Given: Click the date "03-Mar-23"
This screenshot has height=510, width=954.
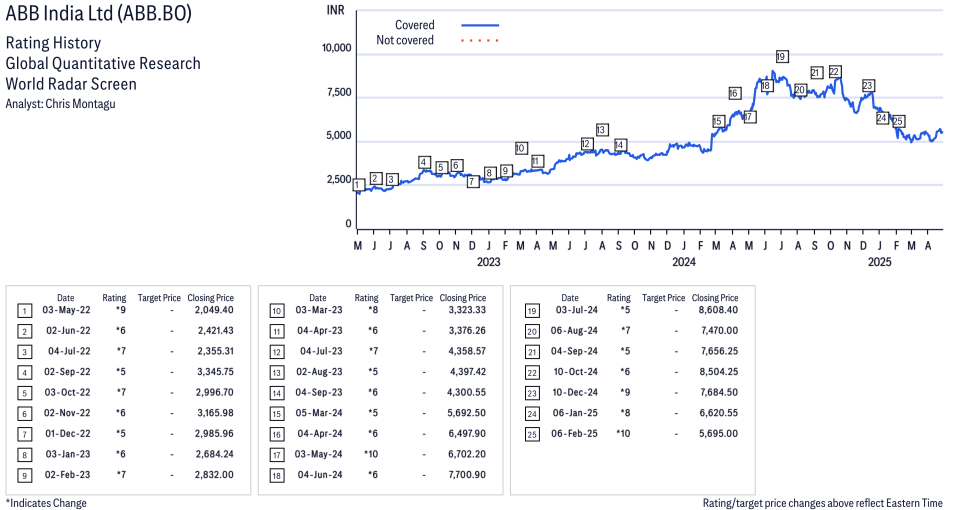Looking at the screenshot, I should pos(319,310).
